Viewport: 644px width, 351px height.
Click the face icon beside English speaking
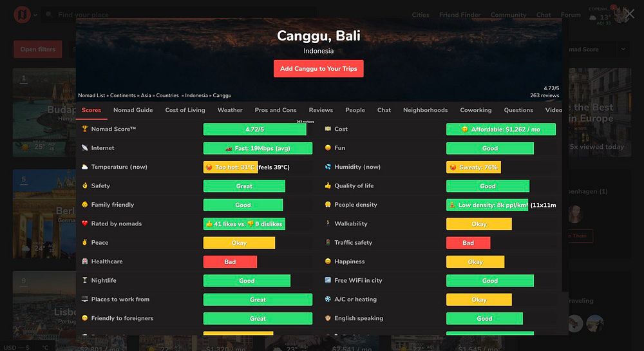[x=328, y=318]
